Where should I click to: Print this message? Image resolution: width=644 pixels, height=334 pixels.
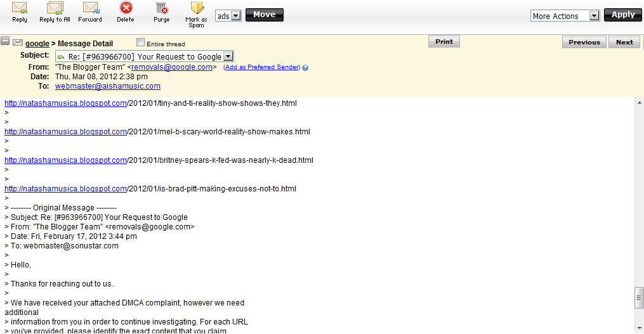444,41
